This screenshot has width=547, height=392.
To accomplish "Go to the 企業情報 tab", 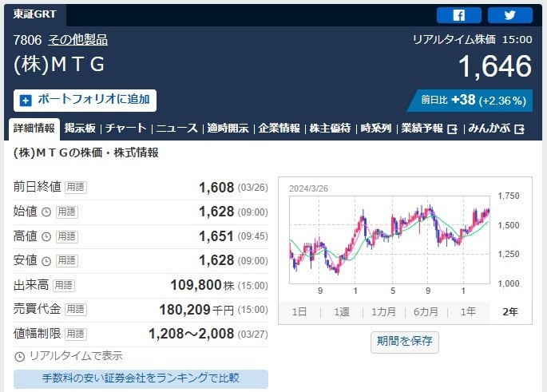I will coord(279,129).
